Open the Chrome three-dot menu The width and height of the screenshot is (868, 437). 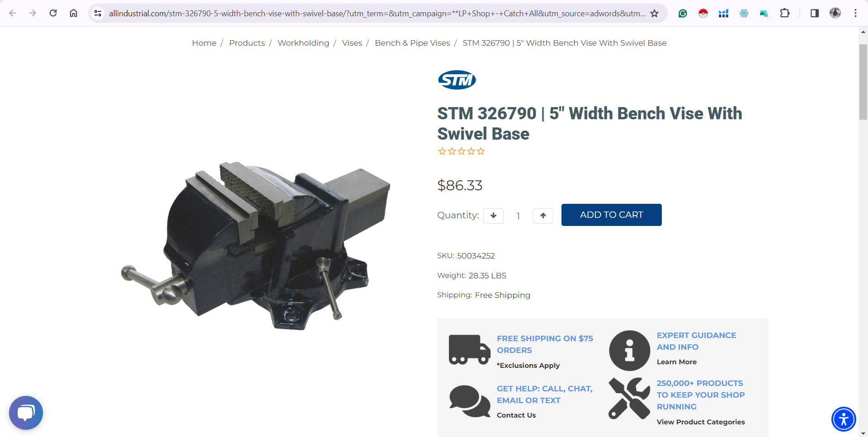(855, 13)
